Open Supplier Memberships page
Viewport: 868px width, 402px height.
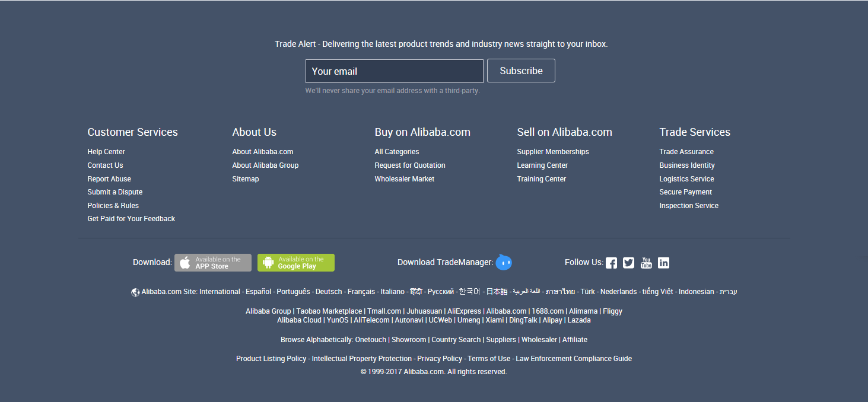point(552,152)
